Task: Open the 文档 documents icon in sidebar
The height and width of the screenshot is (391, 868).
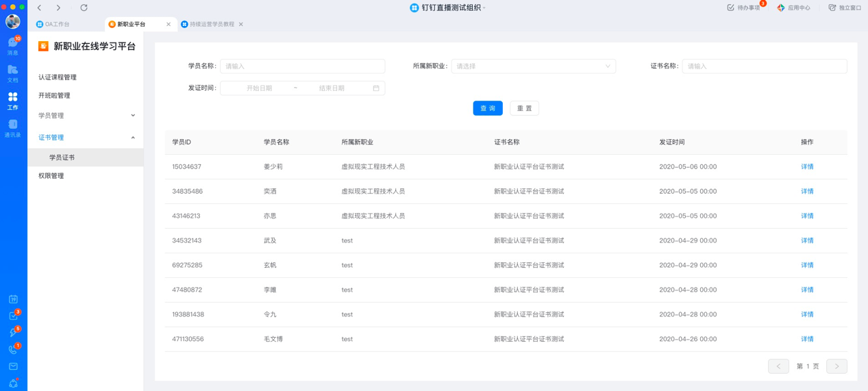Action: 12,73
